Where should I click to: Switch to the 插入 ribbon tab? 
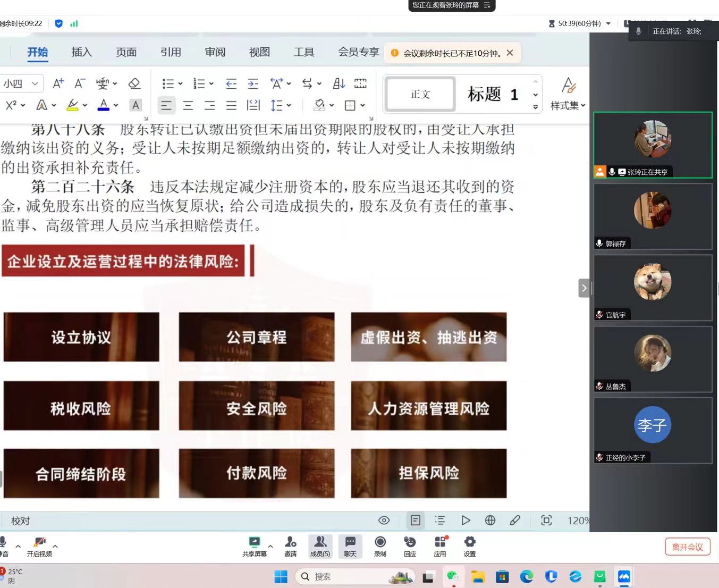[x=82, y=52]
